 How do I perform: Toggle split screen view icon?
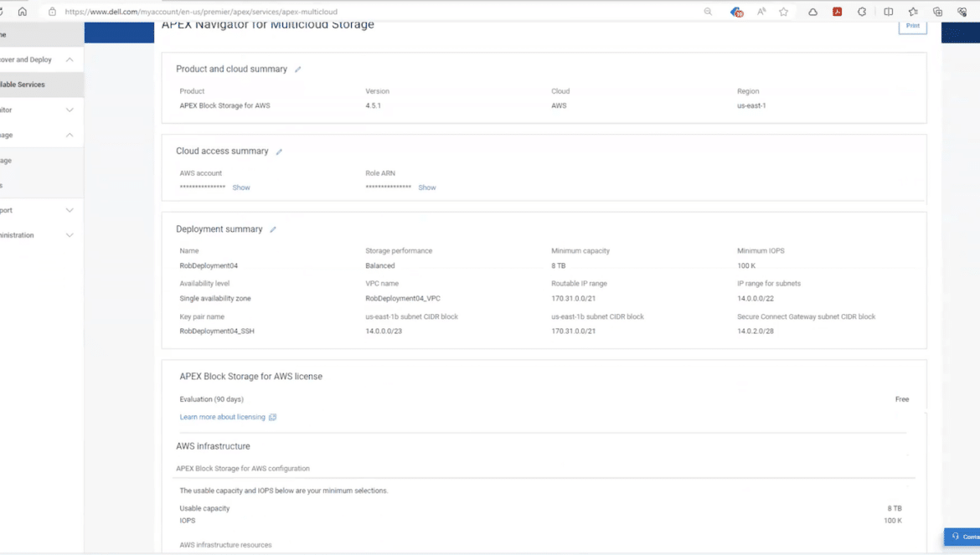point(888,11)
